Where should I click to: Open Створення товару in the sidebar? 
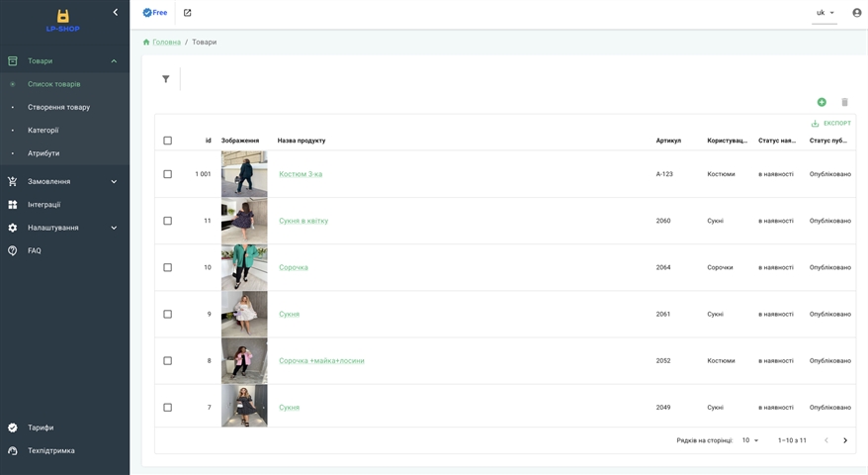pos(58,107)
